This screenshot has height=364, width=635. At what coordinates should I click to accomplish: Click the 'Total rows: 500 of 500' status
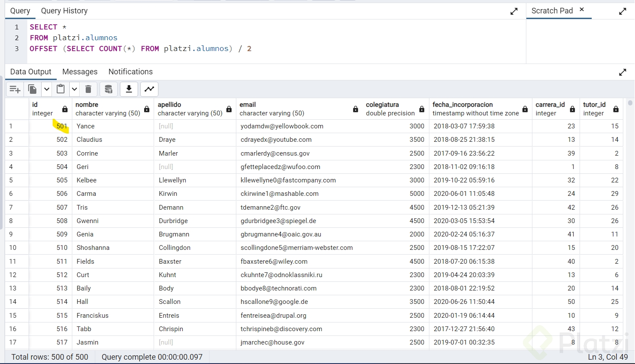[50, 357]
